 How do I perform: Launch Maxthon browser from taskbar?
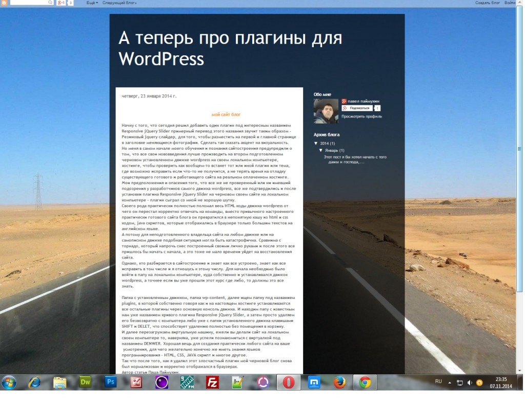pyautogui.click(x=314, y=383)
